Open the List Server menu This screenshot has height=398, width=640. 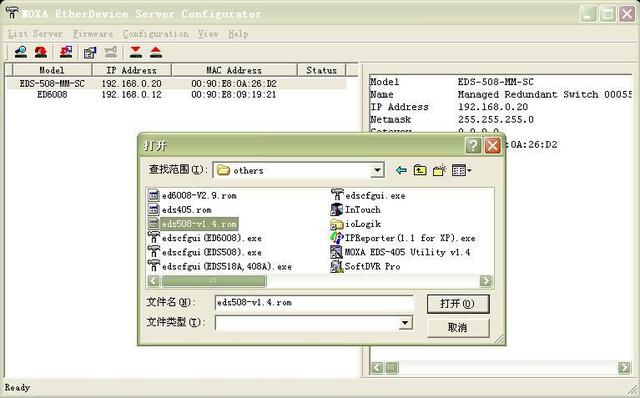point(35,34)
